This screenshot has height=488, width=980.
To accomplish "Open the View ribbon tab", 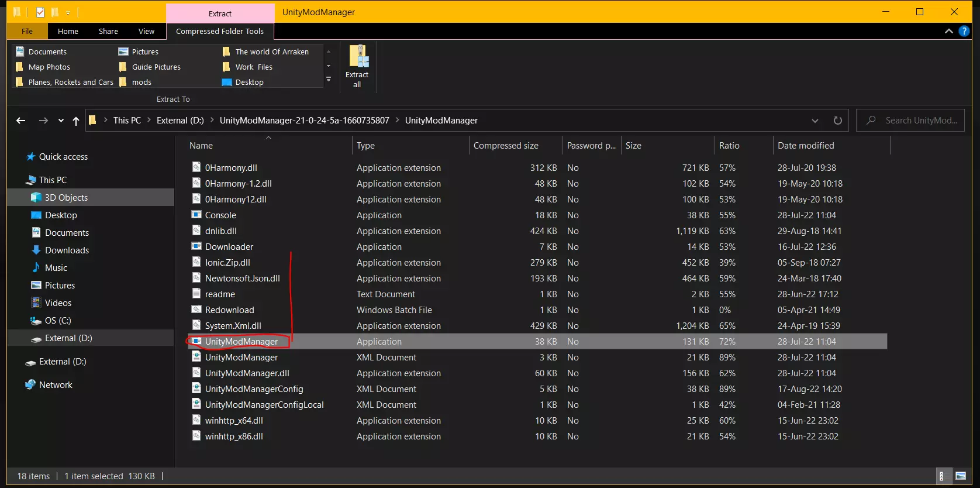I will [146, 32].
